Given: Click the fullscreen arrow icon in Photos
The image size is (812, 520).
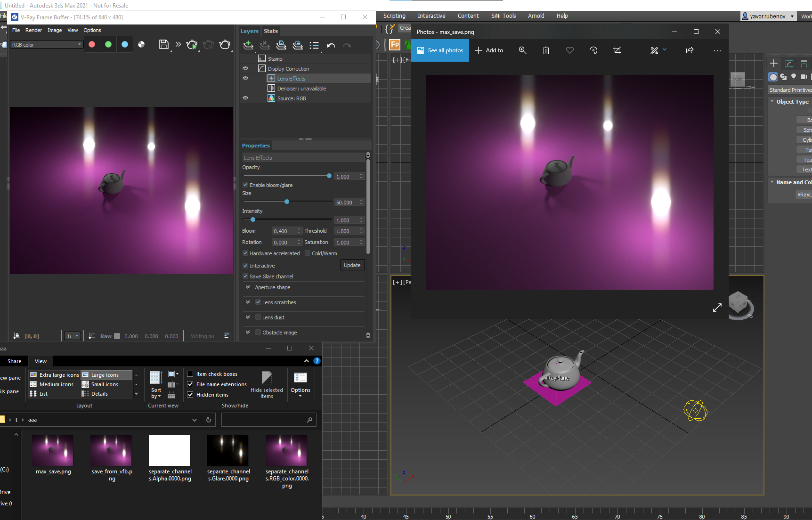Looking at the screenshot, I should pos(717,308).
